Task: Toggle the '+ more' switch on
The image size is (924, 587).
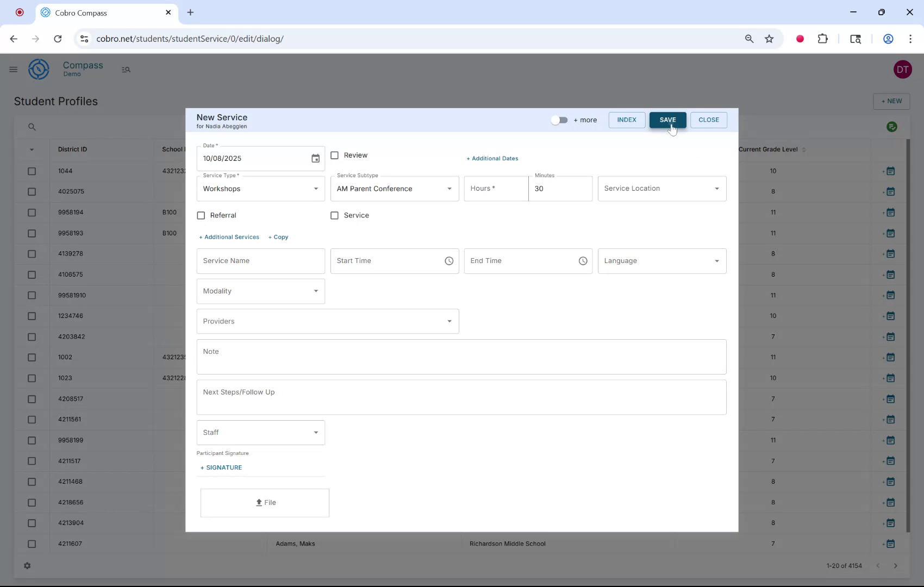Action: click(x=559, y=120)
